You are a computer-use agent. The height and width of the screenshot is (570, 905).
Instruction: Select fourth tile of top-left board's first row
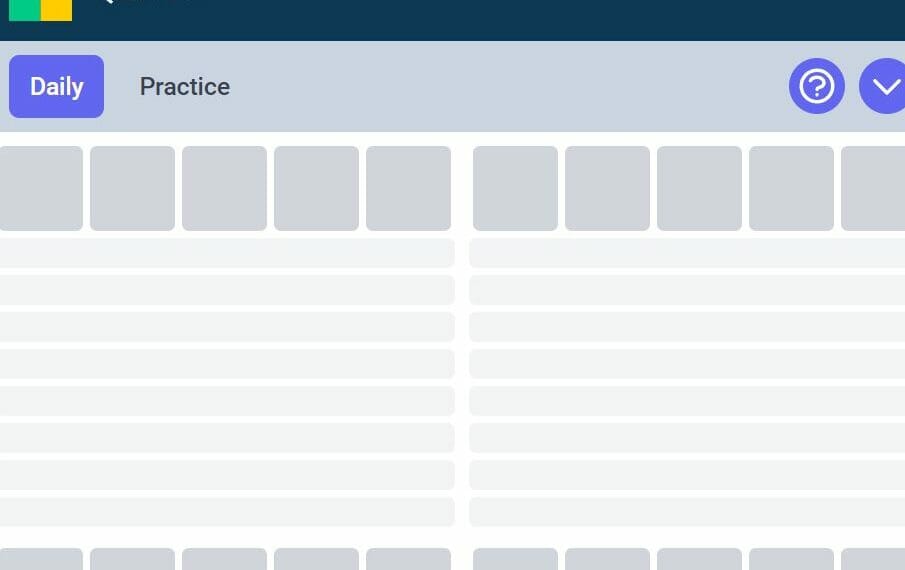[316, 188]
